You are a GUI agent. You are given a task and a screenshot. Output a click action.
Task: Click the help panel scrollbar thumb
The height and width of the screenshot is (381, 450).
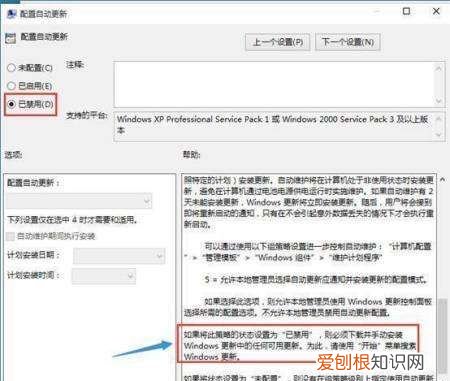[x=442, y=335]
